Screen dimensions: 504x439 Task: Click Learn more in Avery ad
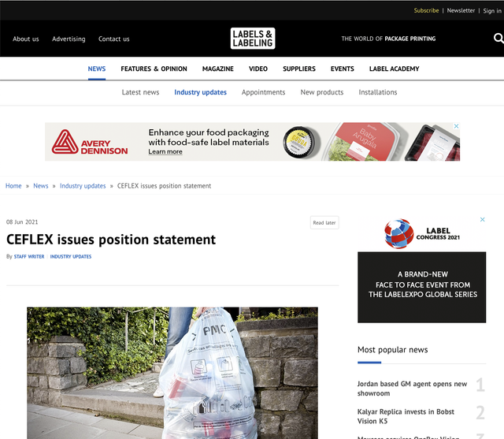point(165,151)
